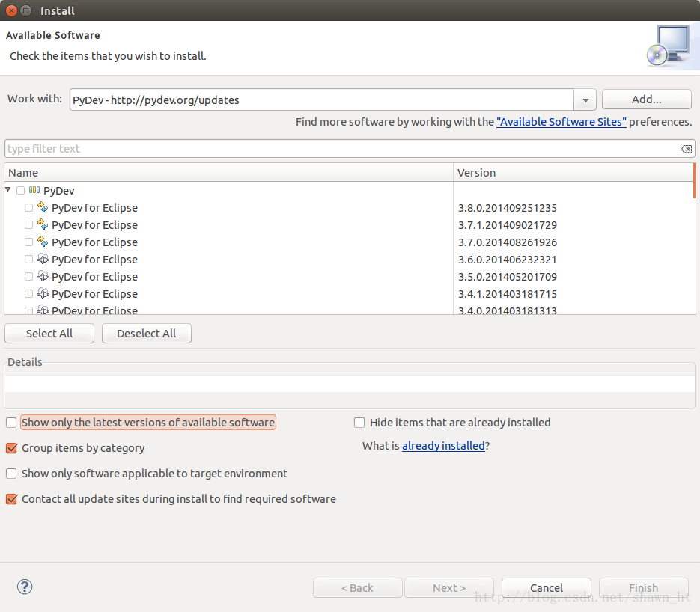The width and height of the screenshot is (700, 612).
Task: Select PyDev for Eclipse 3.8.0 row label
Action: tap(94, 208)
